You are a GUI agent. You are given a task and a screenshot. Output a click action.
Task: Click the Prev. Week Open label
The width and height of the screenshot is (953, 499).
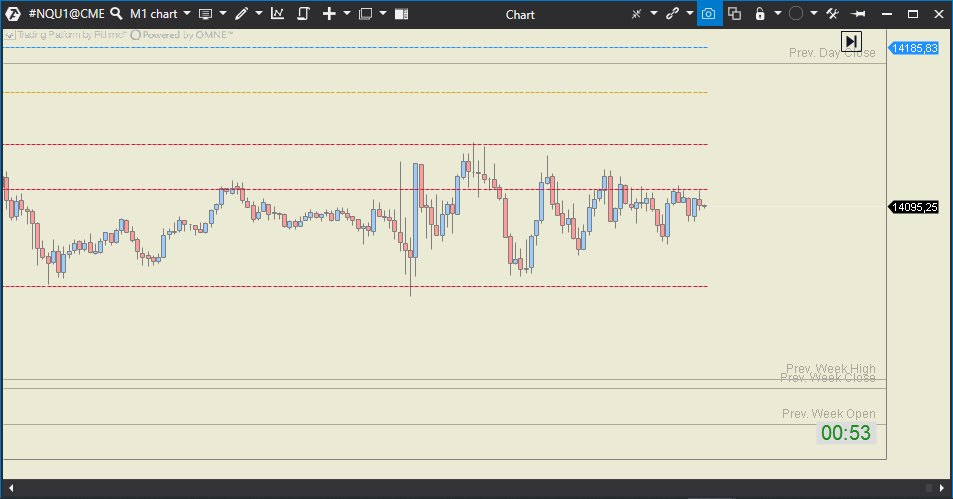(829, 413)
